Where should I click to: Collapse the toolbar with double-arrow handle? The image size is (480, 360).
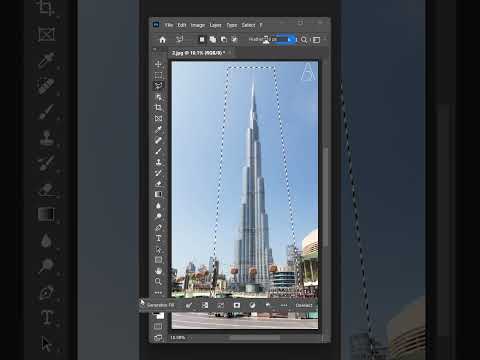[x=154, y=49]
